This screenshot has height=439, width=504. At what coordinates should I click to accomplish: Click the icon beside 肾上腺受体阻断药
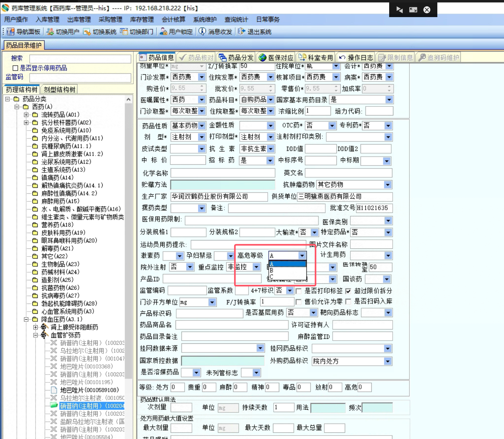pos(44,327)
